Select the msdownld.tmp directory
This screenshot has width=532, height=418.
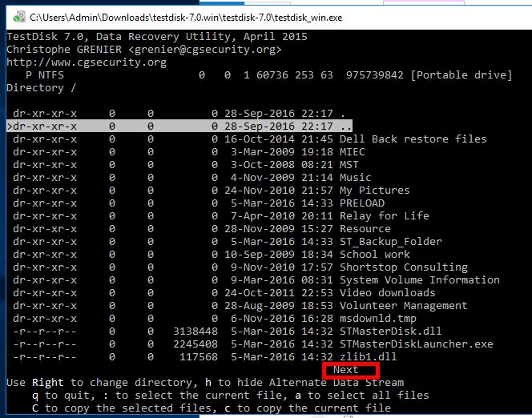click(x=215, y=319)
